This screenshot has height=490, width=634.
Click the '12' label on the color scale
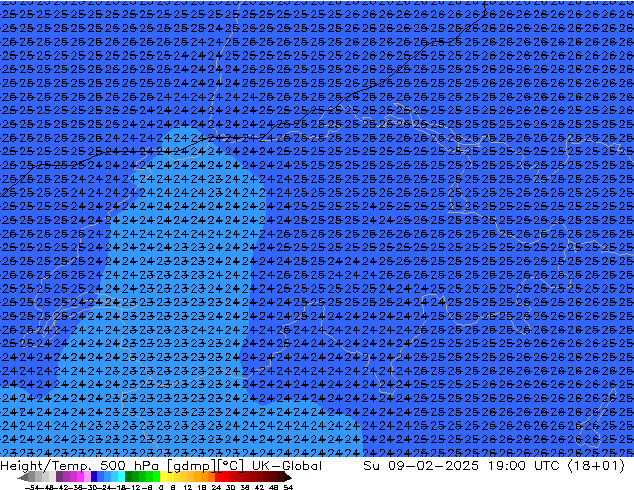(x=187, y=488)
